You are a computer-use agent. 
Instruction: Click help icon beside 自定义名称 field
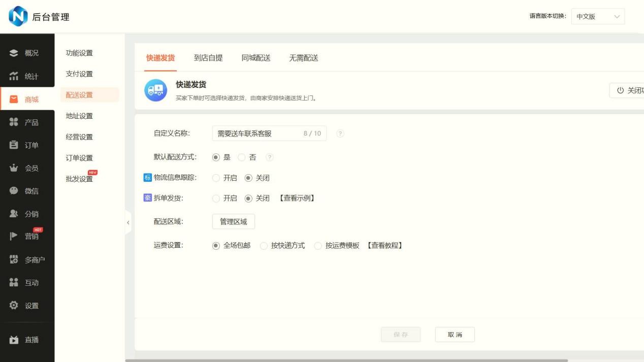340,134
